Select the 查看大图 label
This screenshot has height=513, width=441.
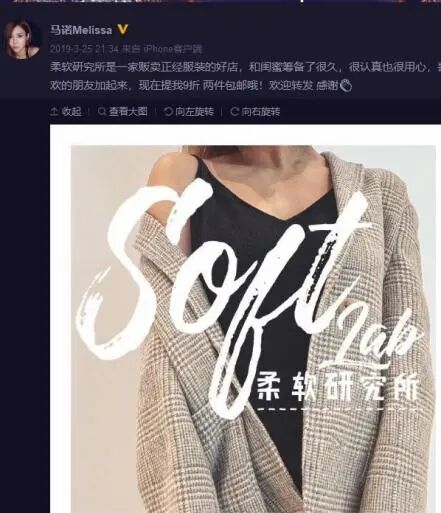pyautogui.click(x=128, y=111)
